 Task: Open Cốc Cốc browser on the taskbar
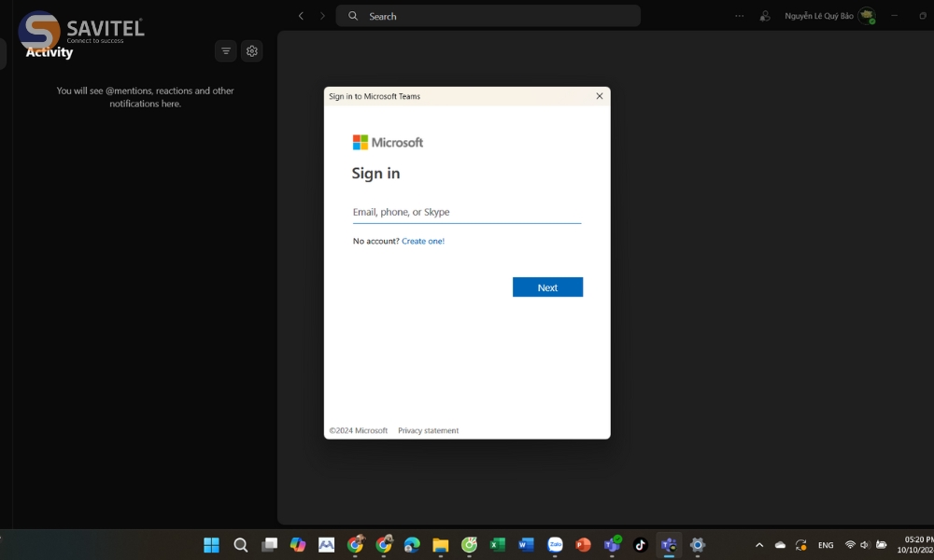click(470, 544)
